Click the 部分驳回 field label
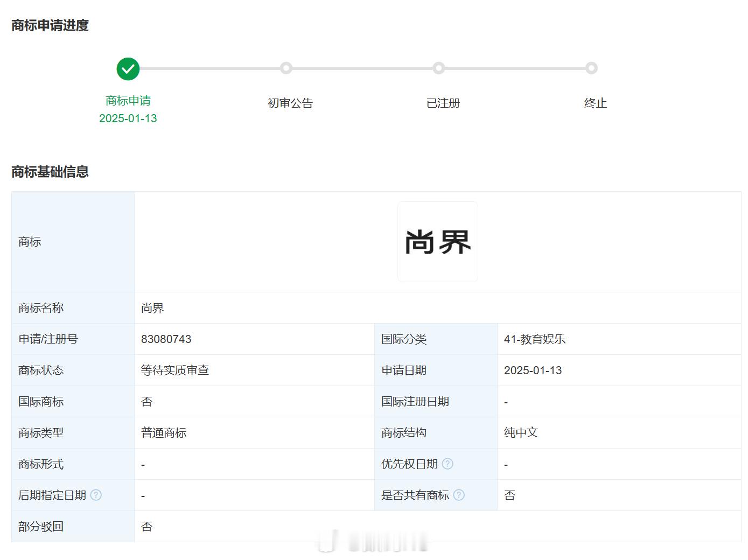 [x=41, y=527]
